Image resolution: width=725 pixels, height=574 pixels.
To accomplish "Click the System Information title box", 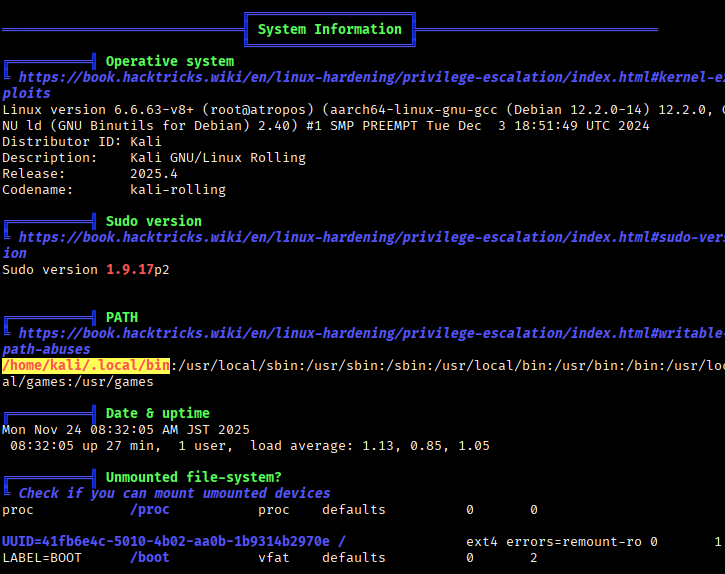I will 329,29.
